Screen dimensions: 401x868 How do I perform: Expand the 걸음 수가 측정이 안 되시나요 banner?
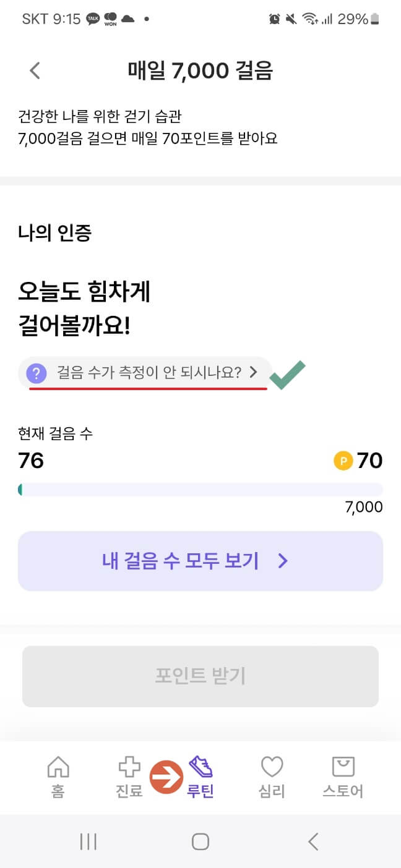click(142, 373)
